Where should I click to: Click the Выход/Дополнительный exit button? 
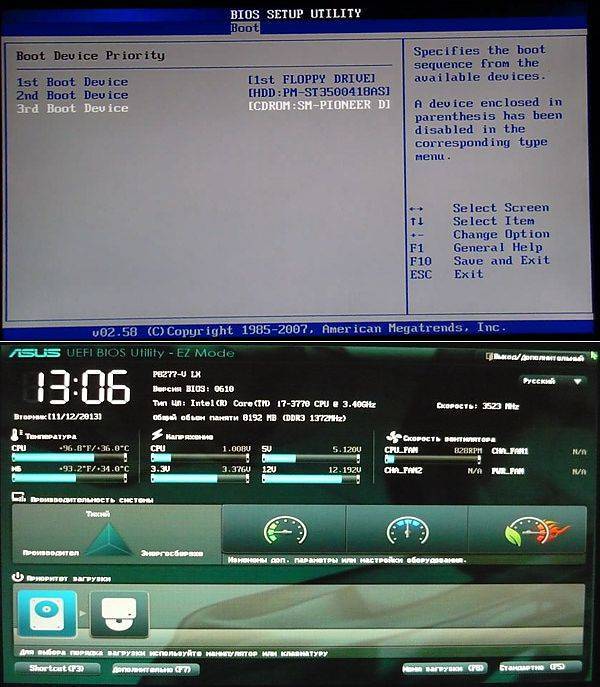click(536, 358)
